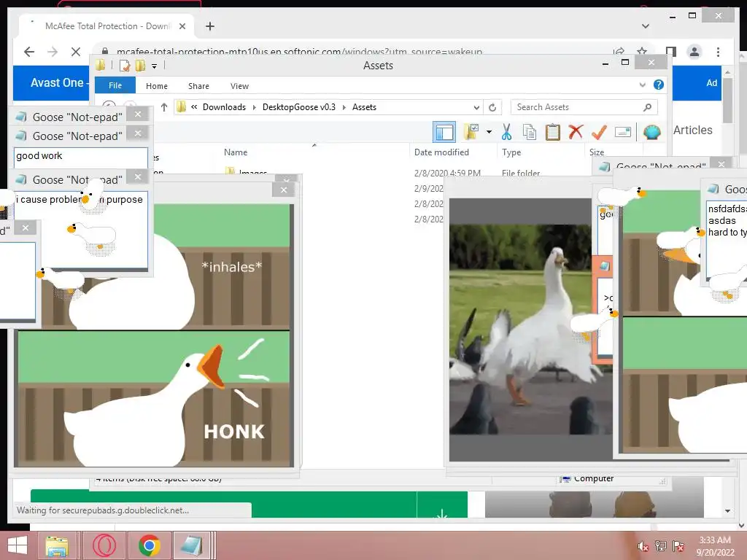Go back in Chrome browser
Viewport: 747px width, 560px height.
point(29,52)
